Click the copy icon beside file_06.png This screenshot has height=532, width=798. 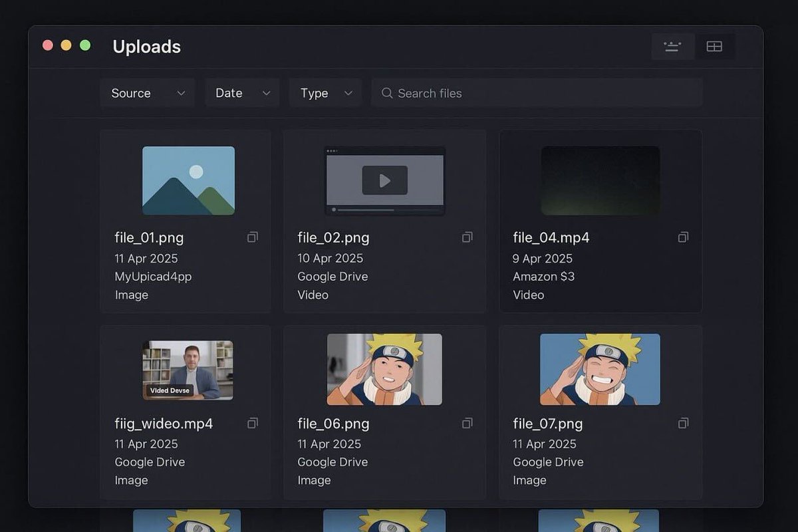coord(467,423)
